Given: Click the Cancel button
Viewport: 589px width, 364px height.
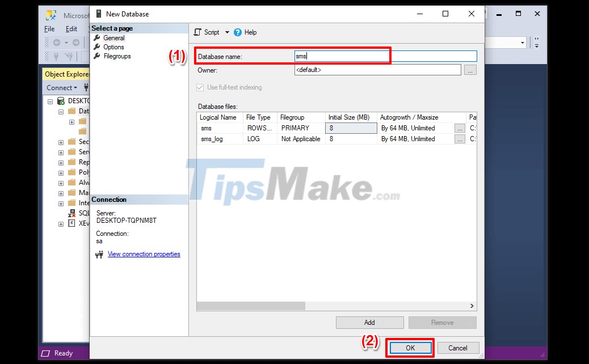Looking at the screenshot, I should click(458, 348).
